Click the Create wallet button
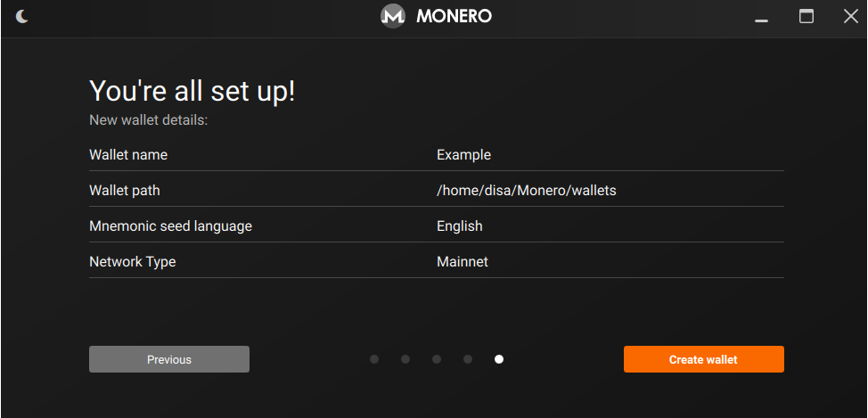868x418 pixels. (x=704, y=359)
